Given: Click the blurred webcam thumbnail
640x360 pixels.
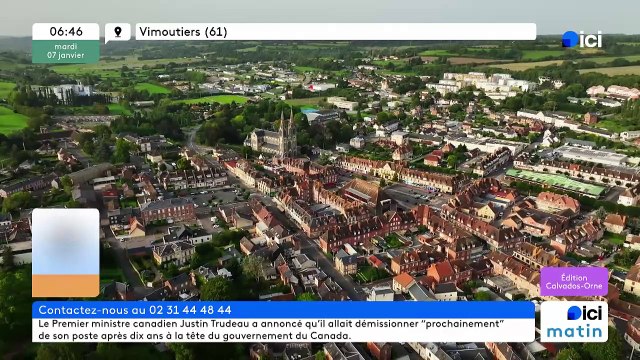Looking at the screenshot, I should pyautogui.click(x=66, y=253).
